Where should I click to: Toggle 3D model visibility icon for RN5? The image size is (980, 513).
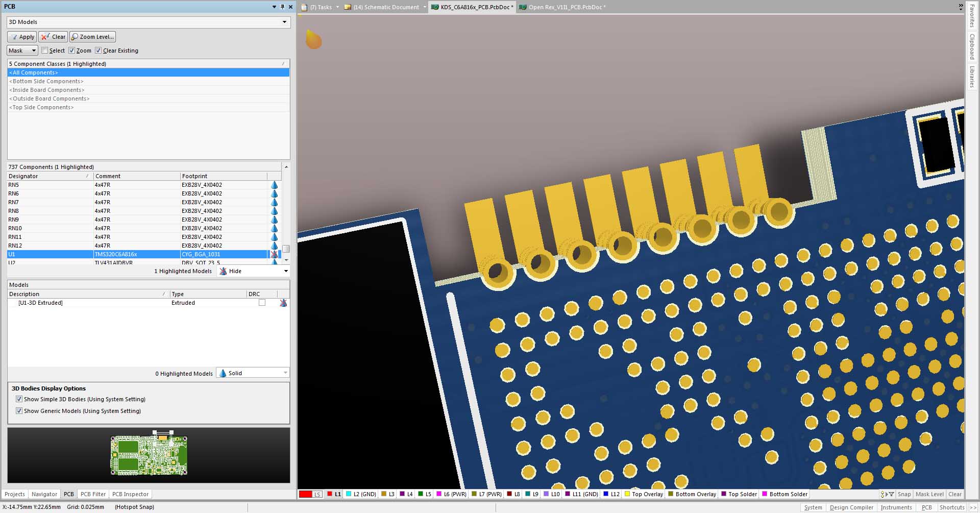(274, 185)
